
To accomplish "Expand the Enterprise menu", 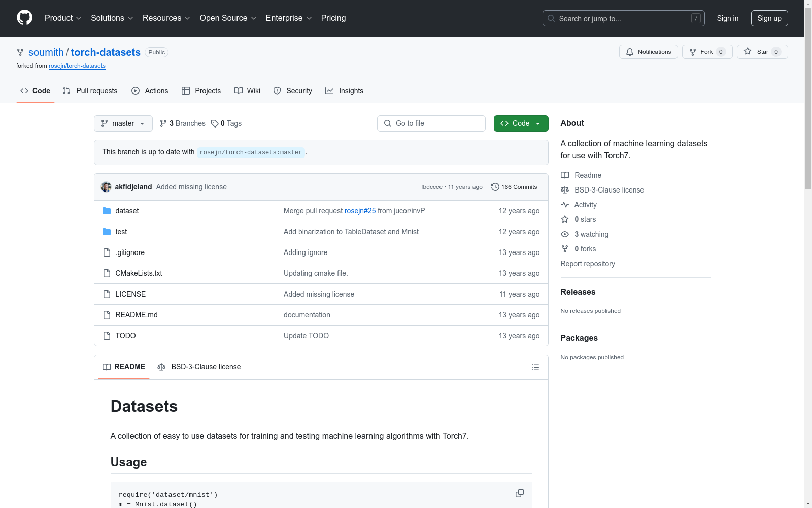I will 289,18.
